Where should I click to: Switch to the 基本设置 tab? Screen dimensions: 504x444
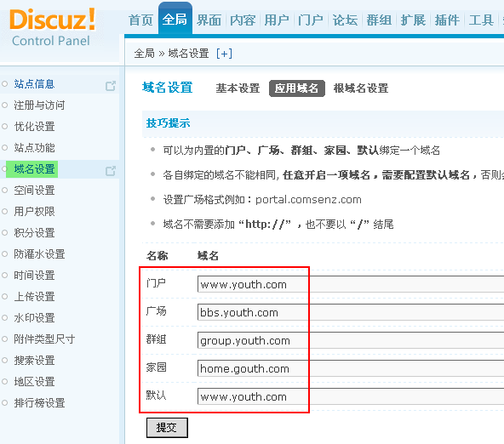pos(238,88)
